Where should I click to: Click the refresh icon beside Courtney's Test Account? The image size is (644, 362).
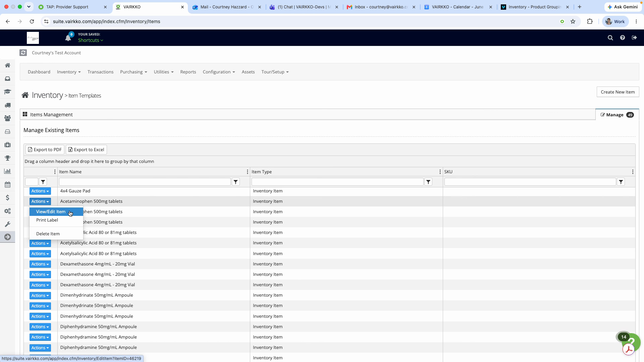pyautogui.click(x=23, y=53)
